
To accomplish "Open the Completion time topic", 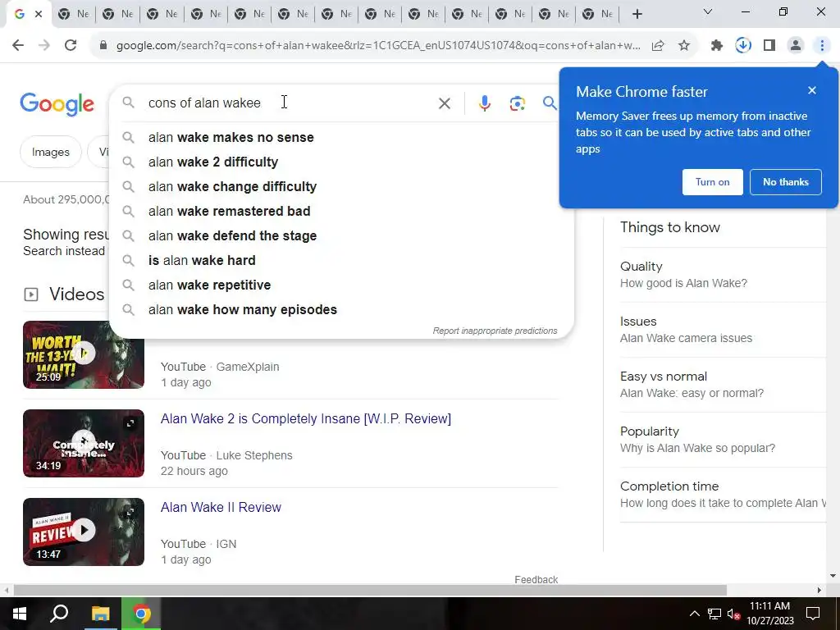I will click(x=723, y=495).
